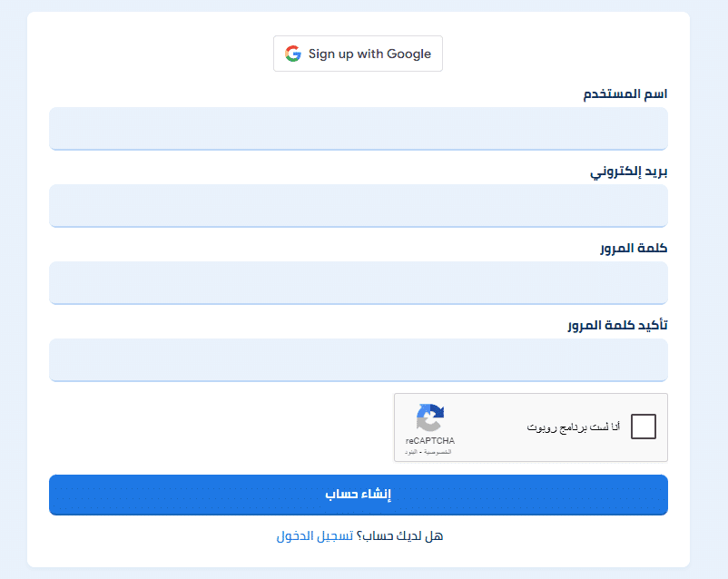The image size is (728, 579).
Task: Focus the "بريد إلكتروني" email input field
Action: click(358, 206)
